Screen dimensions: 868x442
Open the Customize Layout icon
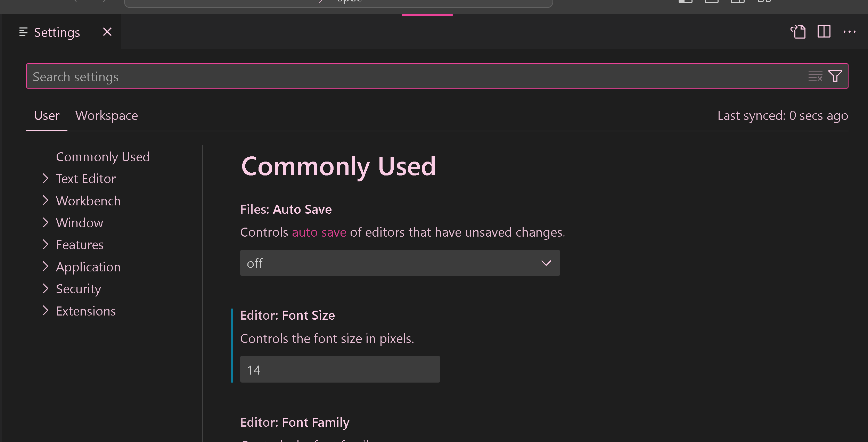coord(763,2)
